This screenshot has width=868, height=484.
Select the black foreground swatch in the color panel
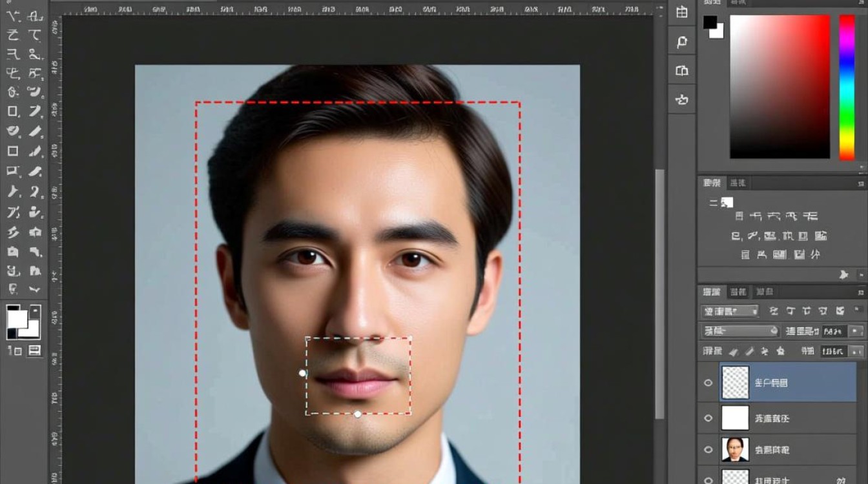(710, 22)
